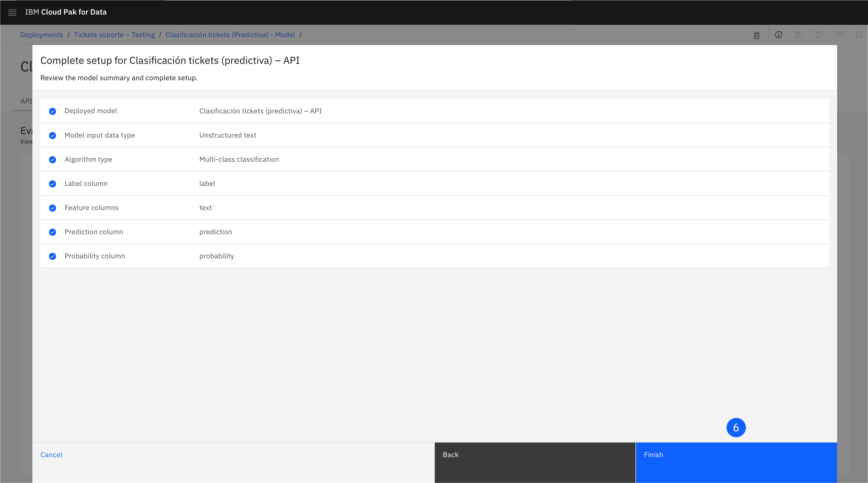The height and width of the screenshot is (483, 868).
Task: Click checkmark icon beside Prediction column
Action: coord(52,232)
